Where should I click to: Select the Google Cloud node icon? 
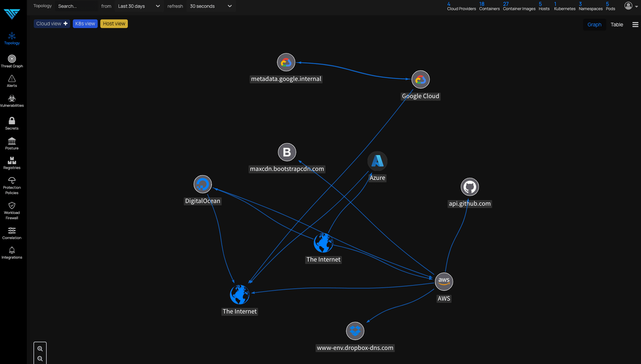pos(420,80)
